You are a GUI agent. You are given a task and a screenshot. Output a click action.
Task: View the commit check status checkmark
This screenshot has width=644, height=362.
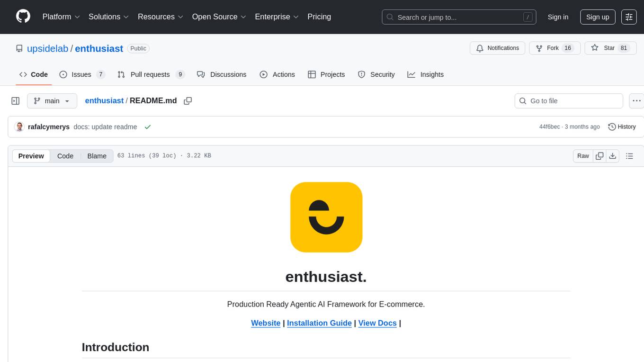pyautogui.click(x=148, y=127)
